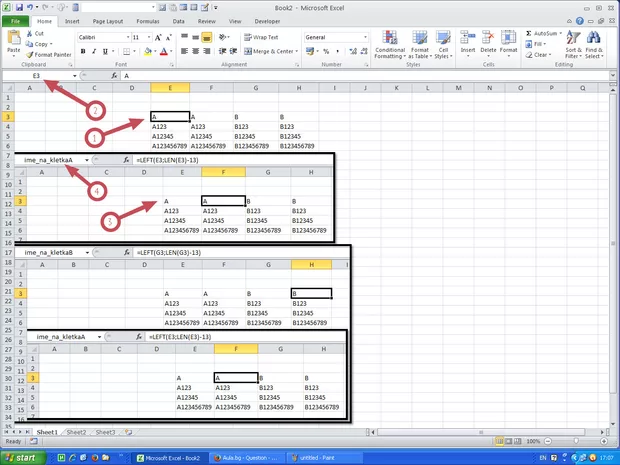Viewport: 620px width, 465px height.
Task: Toggle Underline formatting
Action: (x=105, y=51)
